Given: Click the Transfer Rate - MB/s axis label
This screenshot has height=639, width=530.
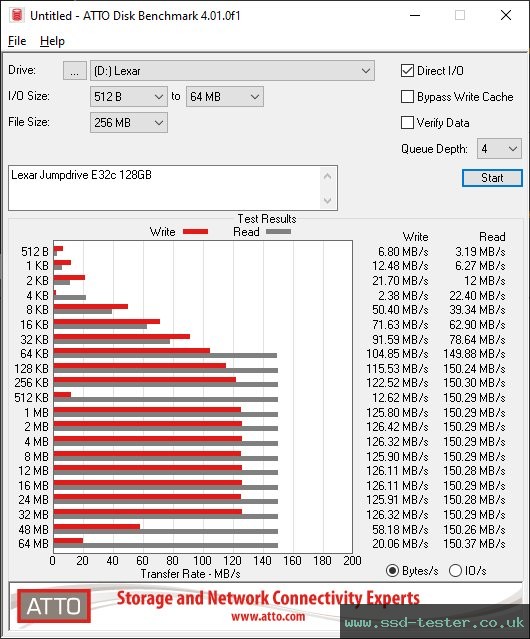Looking at the screenshot, I should [x=190, y=574].
